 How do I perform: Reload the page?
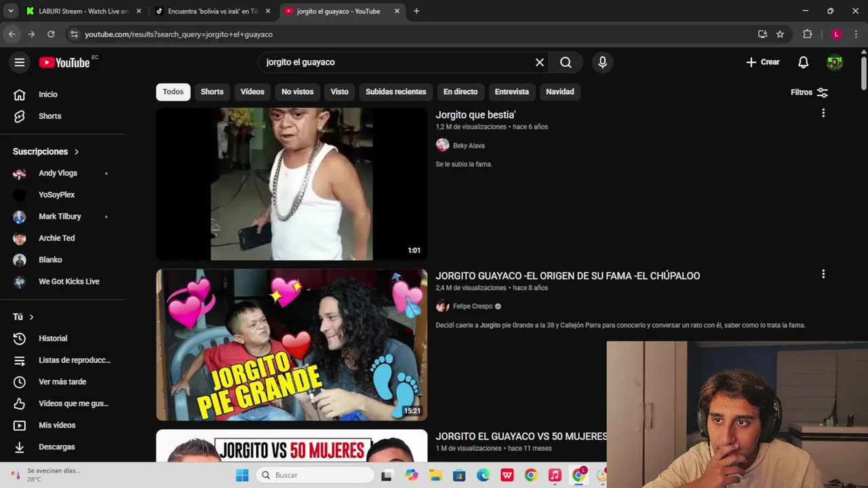pos(51,34)
